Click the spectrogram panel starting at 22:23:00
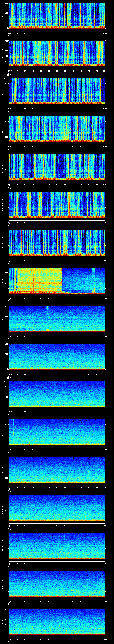This screenshot has height=644, width=114. coord(57,356)
